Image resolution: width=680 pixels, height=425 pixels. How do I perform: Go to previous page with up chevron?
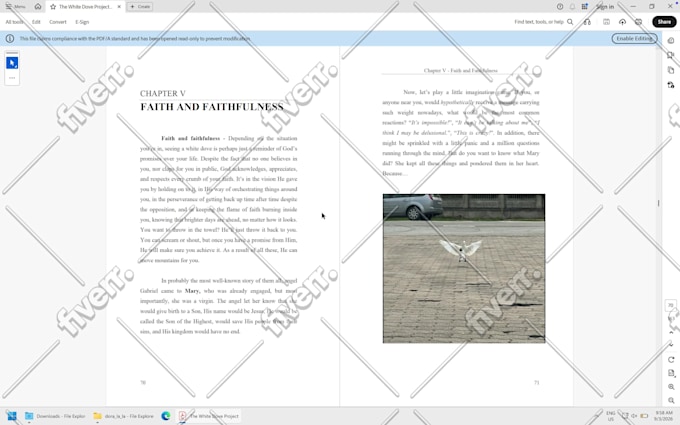(x=671, y=332)
